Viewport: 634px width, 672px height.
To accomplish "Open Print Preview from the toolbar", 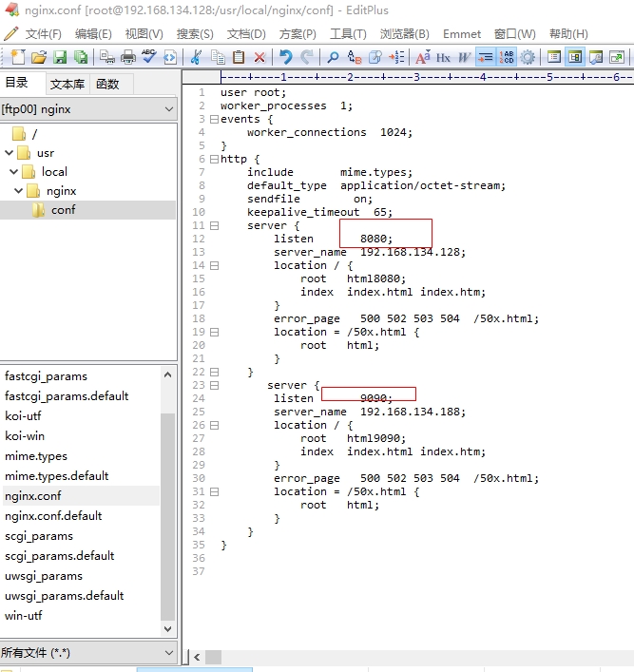I will 106,57.
